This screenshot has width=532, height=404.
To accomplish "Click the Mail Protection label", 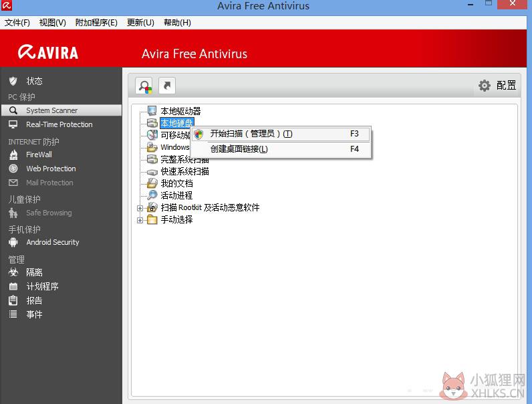I will (x=49, y=183).
